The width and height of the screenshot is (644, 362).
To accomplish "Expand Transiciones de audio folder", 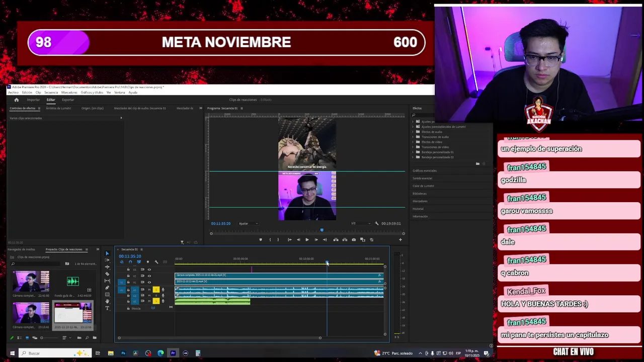I will click(x=413, y=137).
